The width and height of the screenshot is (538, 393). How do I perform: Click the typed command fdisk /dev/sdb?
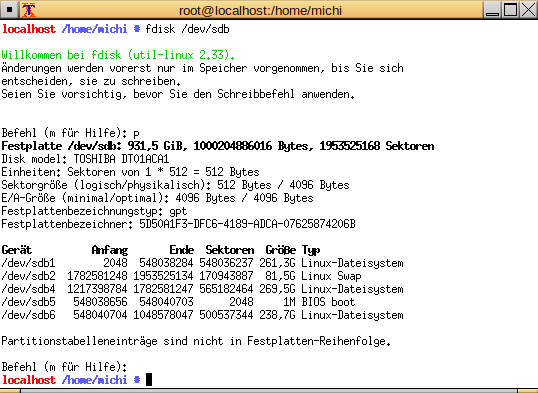[187, 29]
